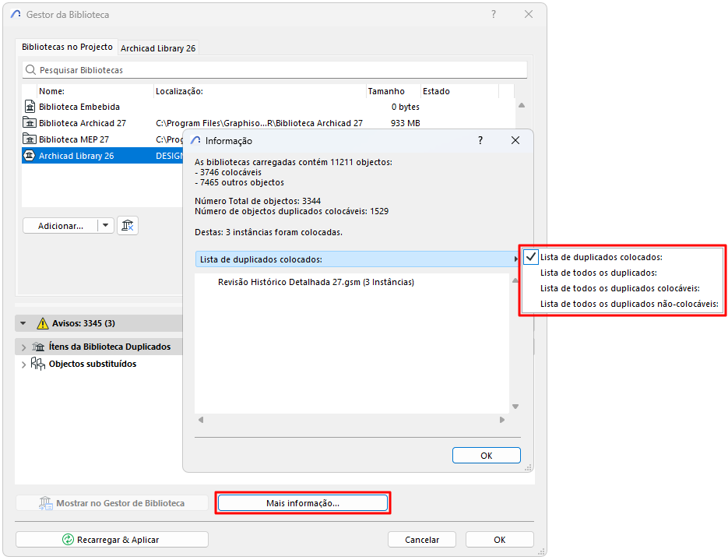Click the Biblioteca Archicad 27 folder icon
Screen dimensions: 728x560
(x=30, y=123)
